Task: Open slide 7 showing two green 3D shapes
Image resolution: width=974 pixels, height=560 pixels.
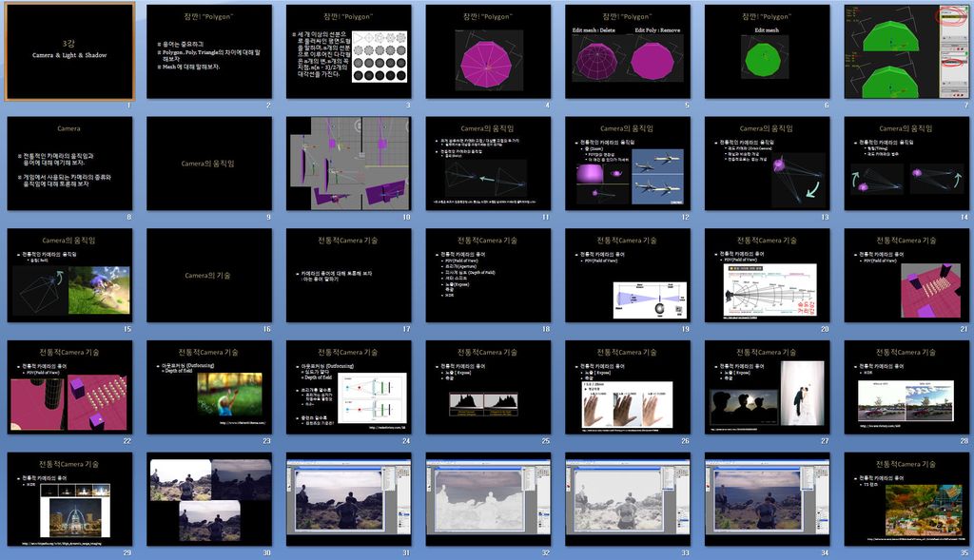Action: pos(906,51)
